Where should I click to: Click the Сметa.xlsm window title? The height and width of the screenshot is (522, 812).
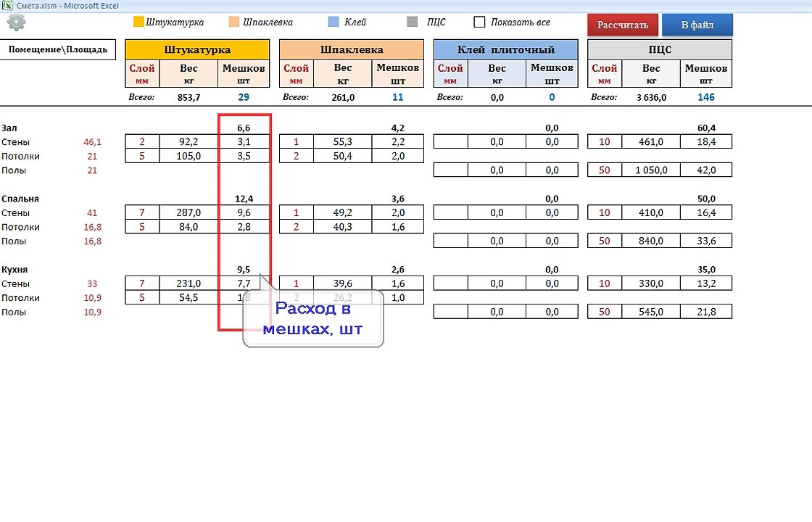(67, 6)
